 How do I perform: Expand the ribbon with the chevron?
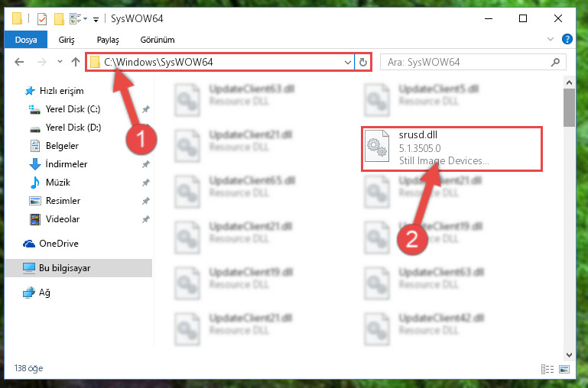pyautogui.click(x=551, y=39)
